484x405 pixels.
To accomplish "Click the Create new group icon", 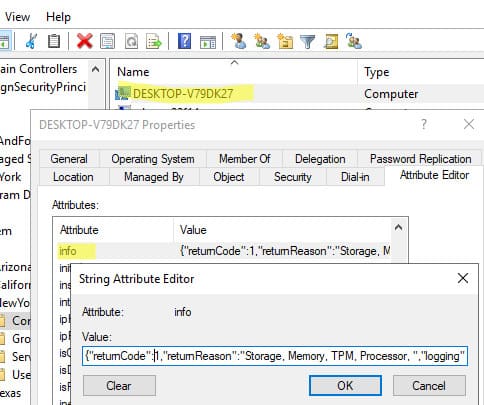I will (262, 41).
